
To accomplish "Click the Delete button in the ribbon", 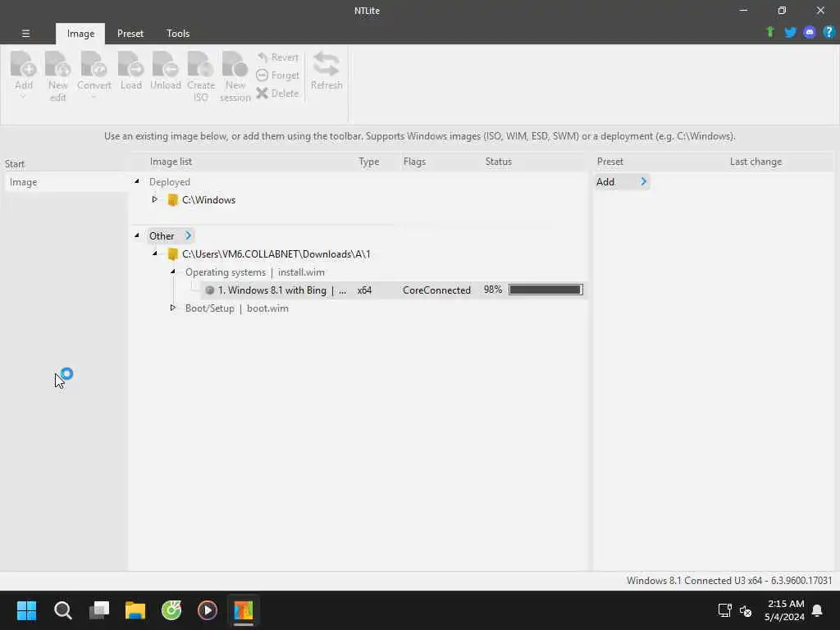I will click(x=277, y=94).
